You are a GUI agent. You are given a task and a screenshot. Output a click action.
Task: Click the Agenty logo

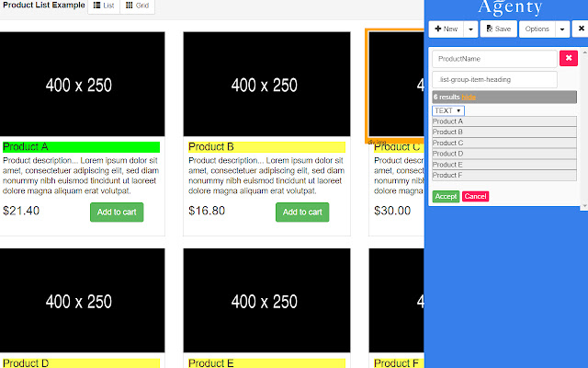(x=511, y=7)
